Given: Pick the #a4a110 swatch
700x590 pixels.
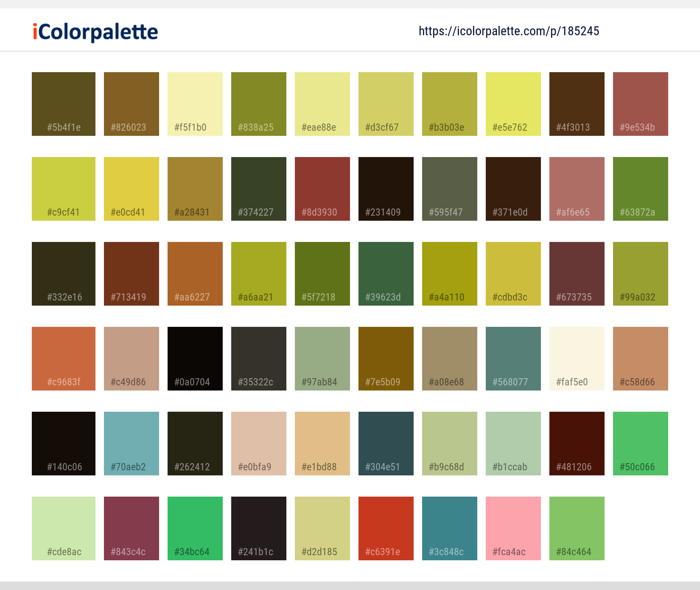Looking at the screenshot, I should tap(450, 274).
